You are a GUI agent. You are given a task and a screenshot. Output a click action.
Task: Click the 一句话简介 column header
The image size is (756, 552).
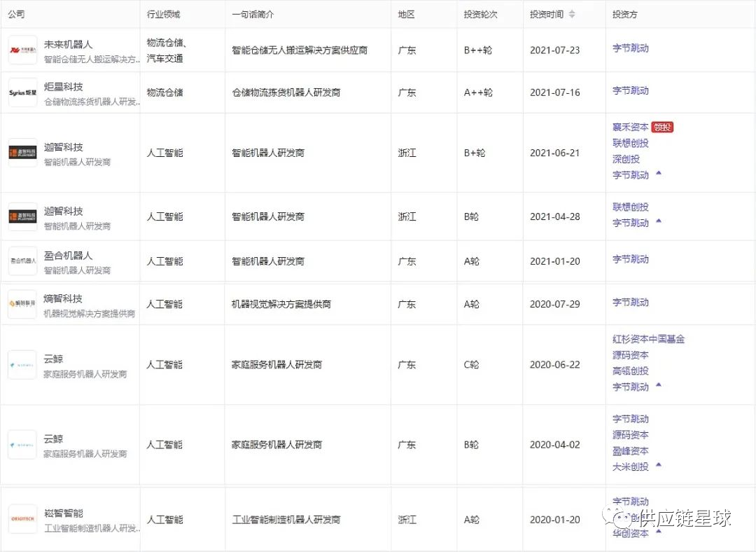253,14
